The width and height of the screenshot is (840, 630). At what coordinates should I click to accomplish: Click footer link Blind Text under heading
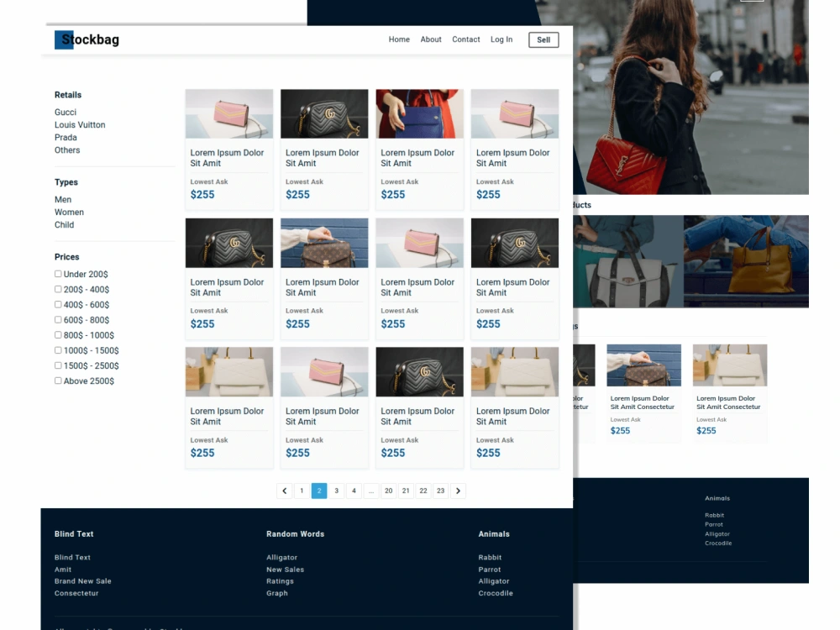pyautogui.click(x=72, y=557)
